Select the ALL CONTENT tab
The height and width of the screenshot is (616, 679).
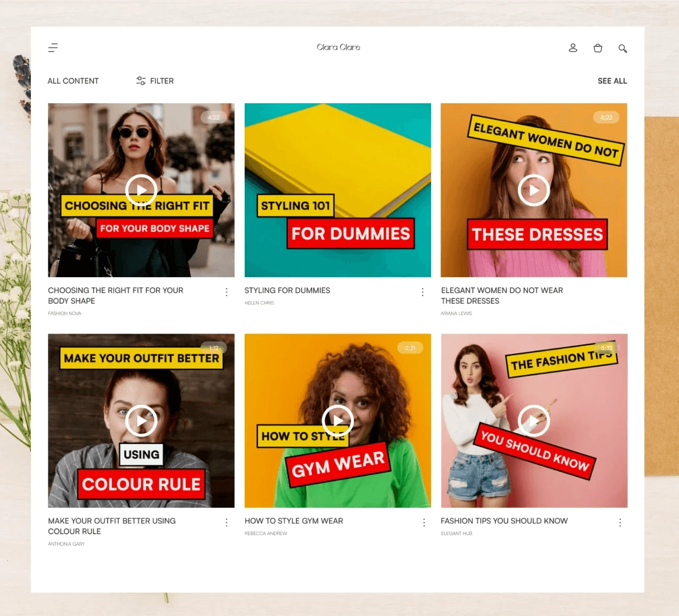tap(73, 81)
